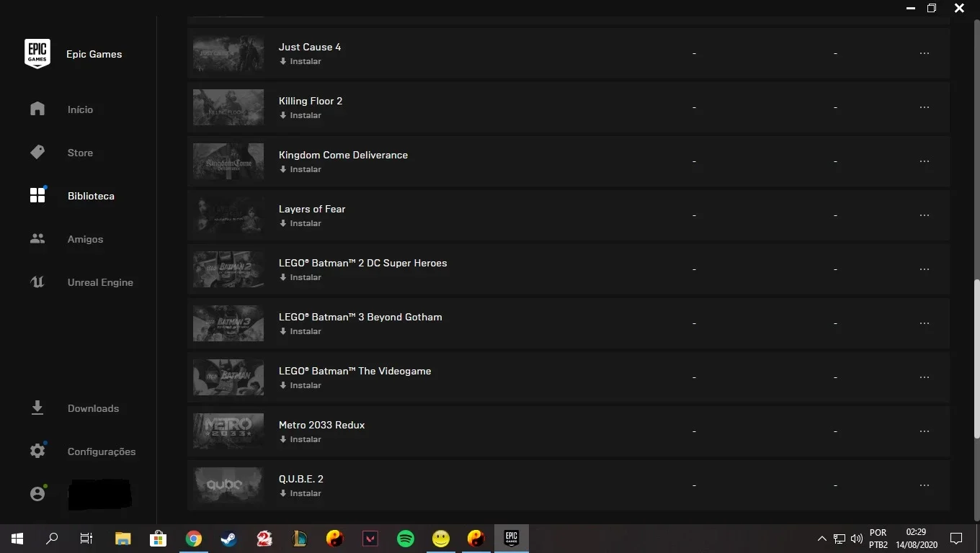Select the Biblioteca grid icon
This screenshot has height=553, width=980.
37,195
